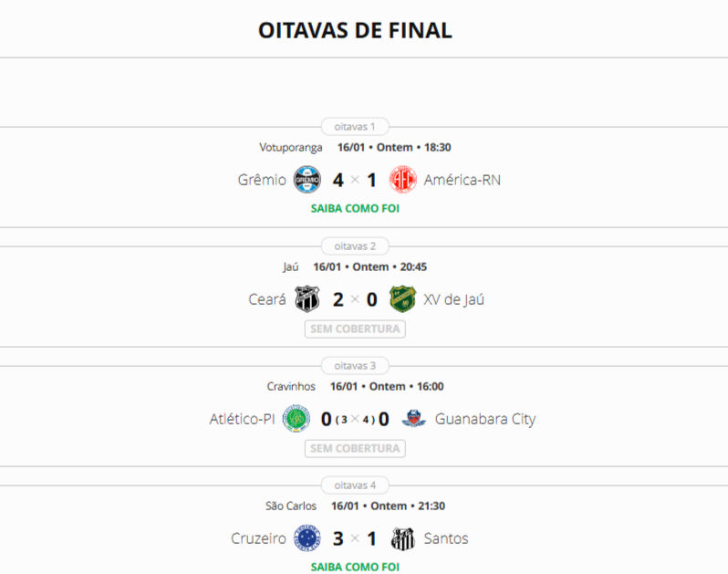
Task: Click the XV de Jaú crest
Action: coord(402,299)
